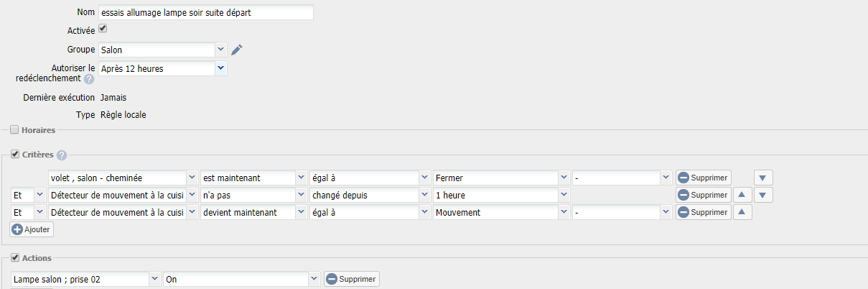Click the Nom text field
Image resolution: width=868 pixels, height=289 pixels.
tap(206, 13)
